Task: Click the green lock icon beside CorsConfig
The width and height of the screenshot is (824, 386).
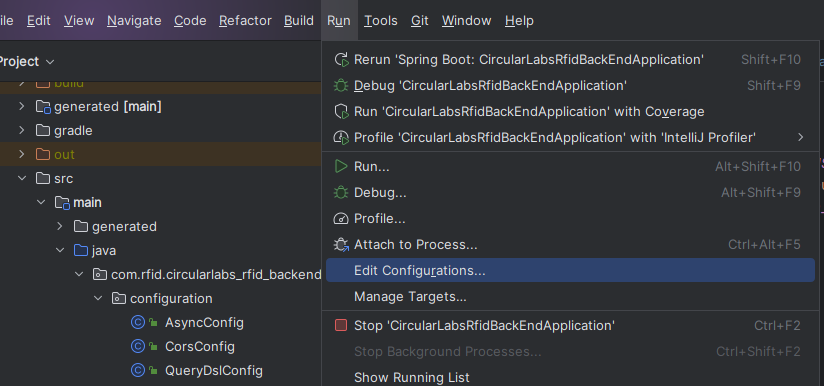Action: coord(153,347)
